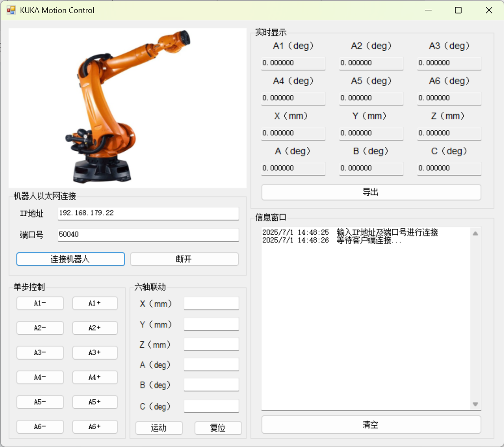Clear the info window with 清空
The image size is (504, 447).
(371, 425)
